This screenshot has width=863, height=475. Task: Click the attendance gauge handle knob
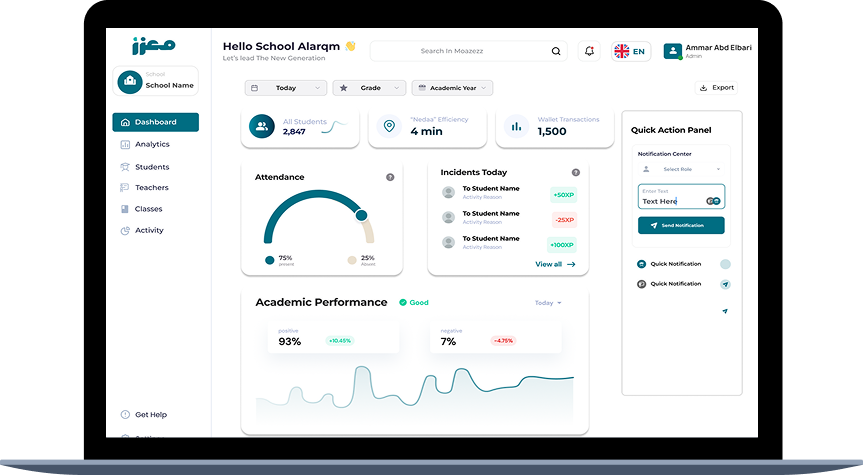tap(362, 214)
